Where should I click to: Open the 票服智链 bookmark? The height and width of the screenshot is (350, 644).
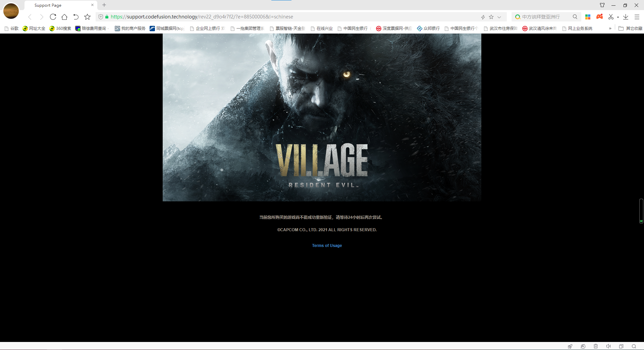(287, 29)
